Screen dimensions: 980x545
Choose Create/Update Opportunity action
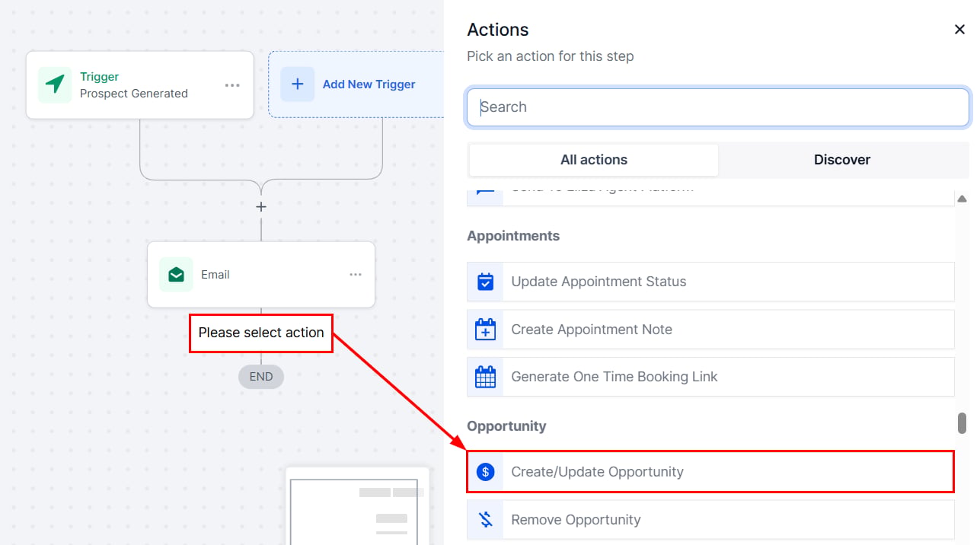point(710,472)
